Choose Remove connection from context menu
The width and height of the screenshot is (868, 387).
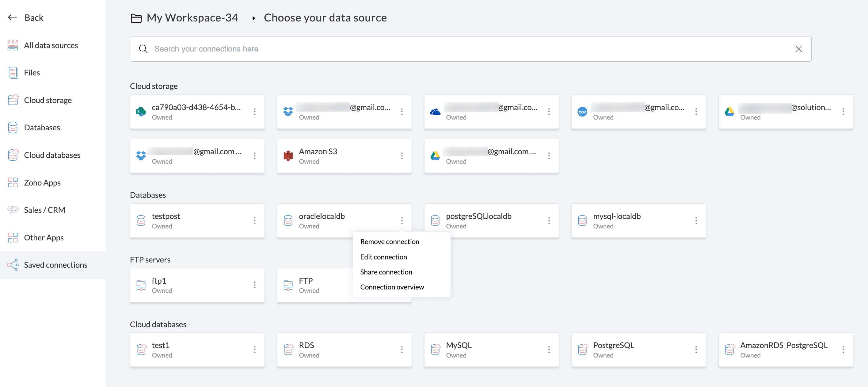coord(390,242)
